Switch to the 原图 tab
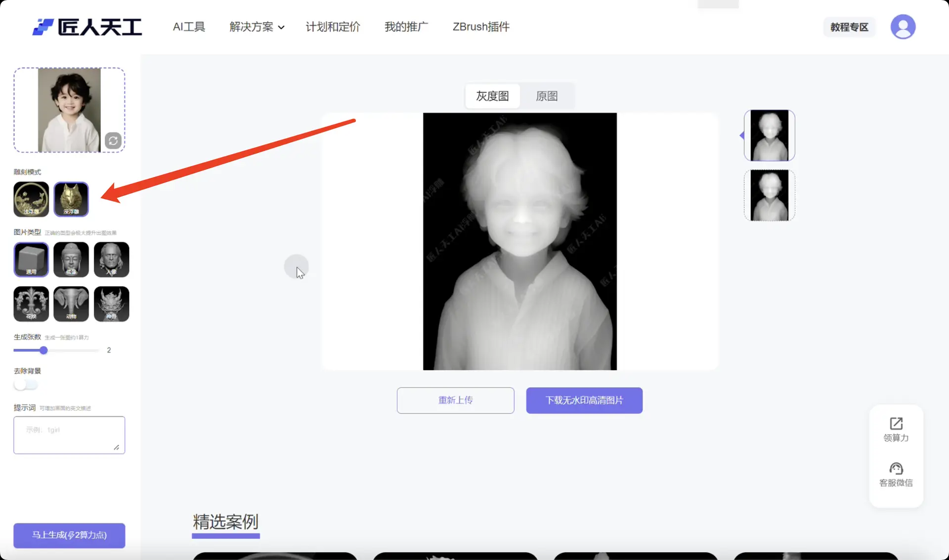This screenshot has width=949, height=560. (546, 96)
